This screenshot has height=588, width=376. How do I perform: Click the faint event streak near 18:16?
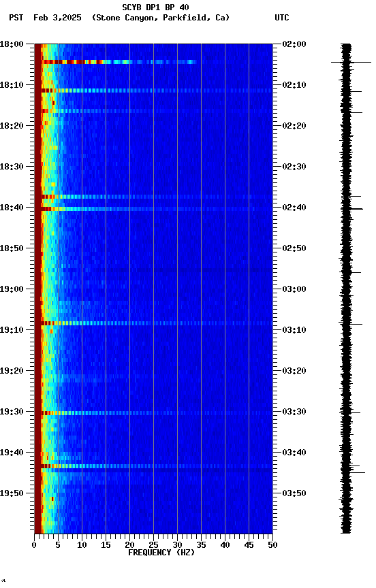pos(157,111)
